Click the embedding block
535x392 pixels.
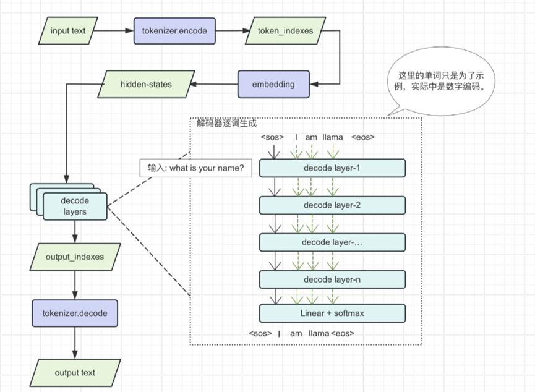pyautogui.click(x=273, y=84)
